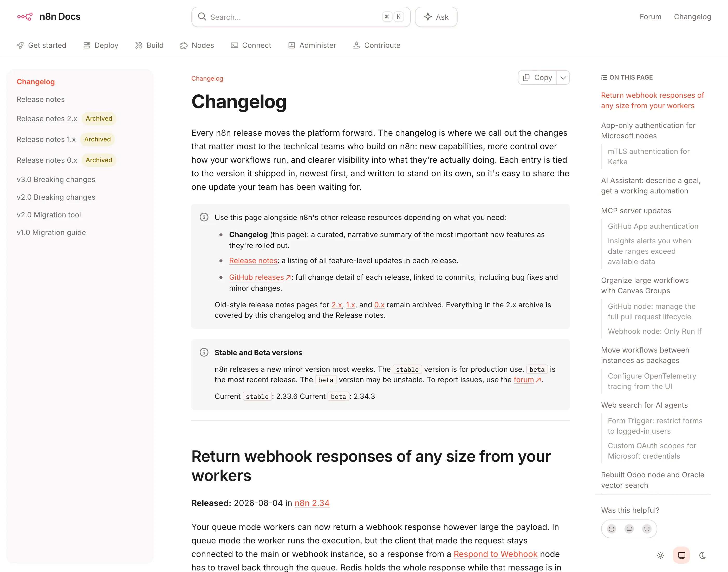728x572 pixels.
Task: Click the n8n 2.34 release link
Action: (312, 503)
